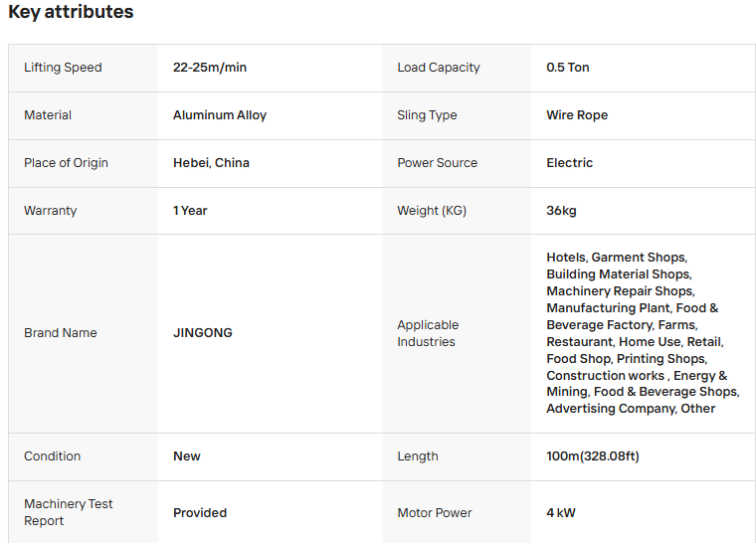The image size is (756, 543).
Task: Click the Aluminum Alloy material value
Action: tap(220, 115)
